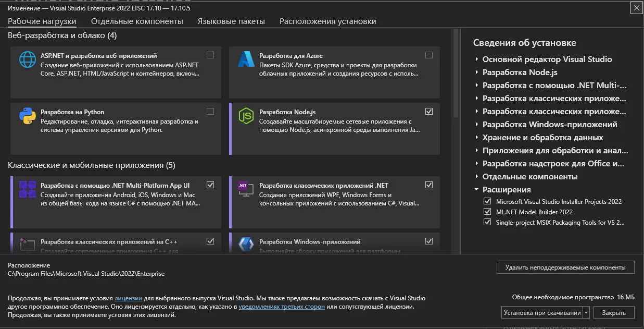
Task: Open the лицензии hyperlink
Action: click(128, 298)
